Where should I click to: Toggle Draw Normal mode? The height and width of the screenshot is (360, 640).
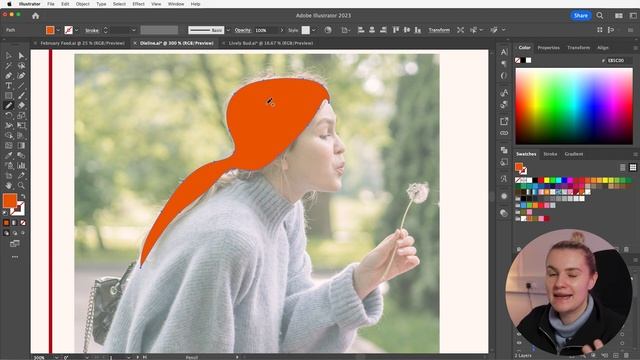[6, 233]
